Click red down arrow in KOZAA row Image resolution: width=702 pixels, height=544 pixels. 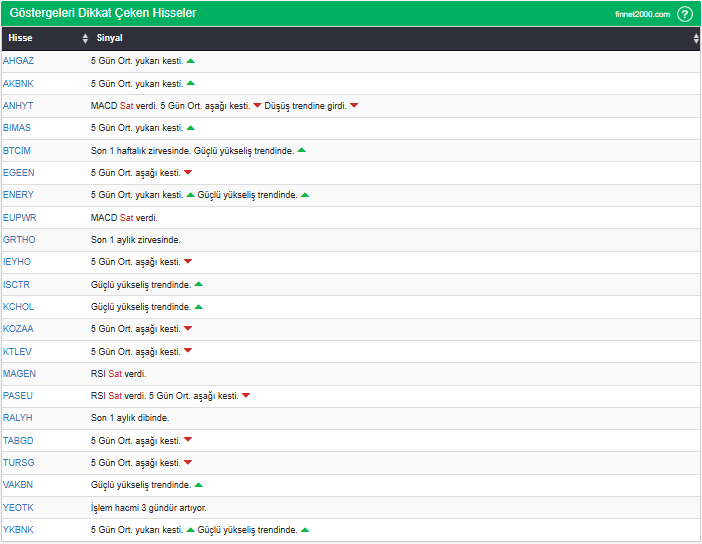[188, 329]
